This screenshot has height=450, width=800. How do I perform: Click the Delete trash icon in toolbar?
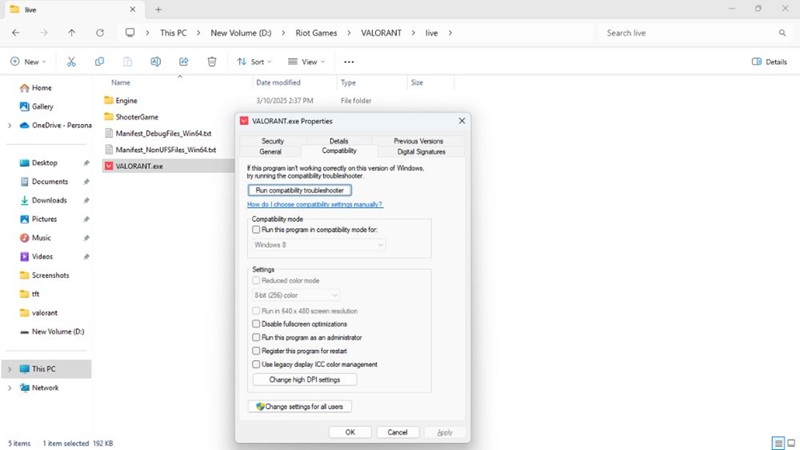[x=212, y=62]
